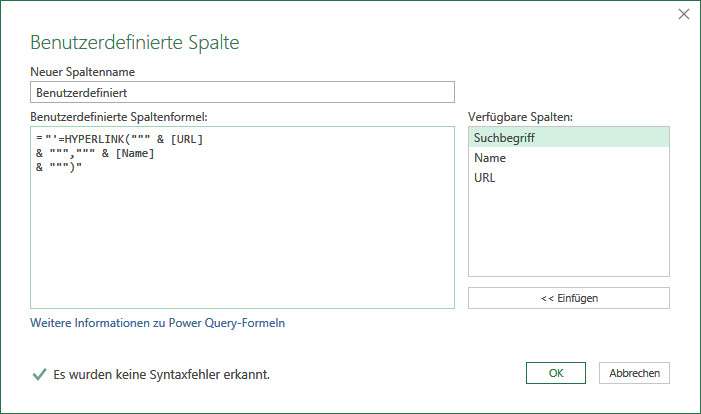Click the HYPERLINK text in the formula
Viewport: 701px width, 414px height.
pyautogui.click(x=94, y=139)
